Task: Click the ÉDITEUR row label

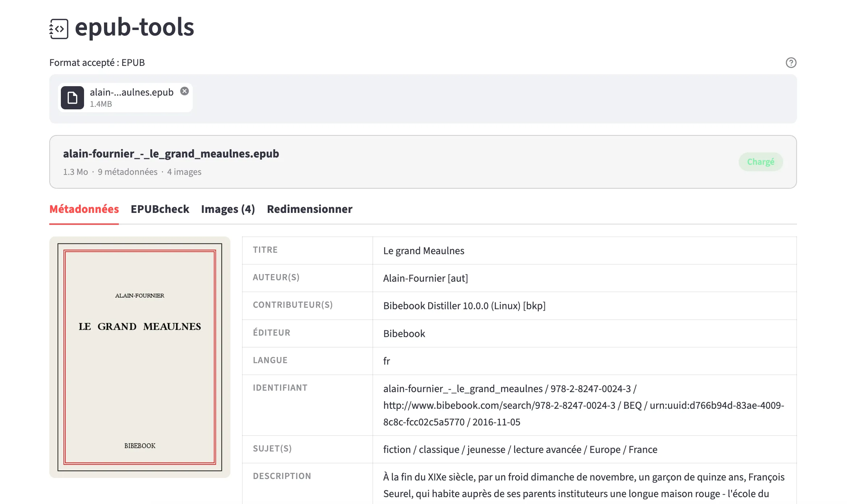Action: point(271,332)
